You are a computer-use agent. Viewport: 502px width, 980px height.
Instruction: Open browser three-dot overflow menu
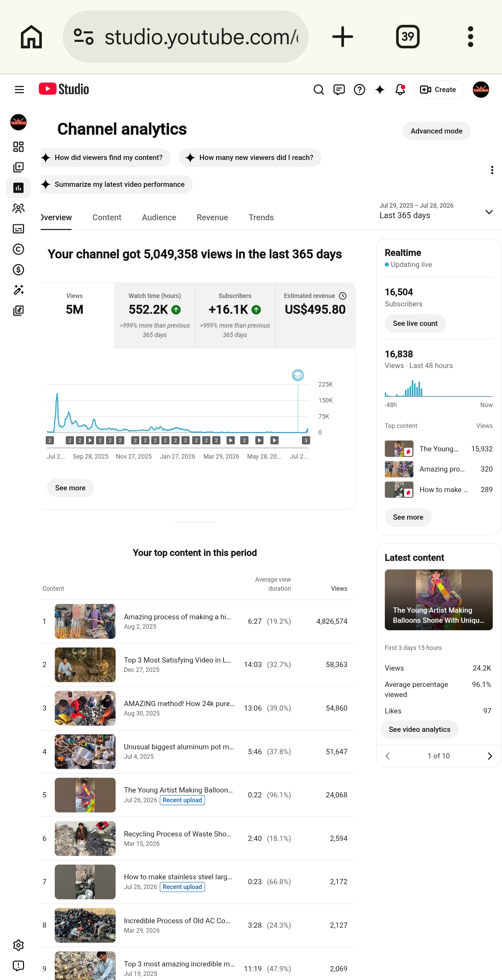tap(470, 37)
